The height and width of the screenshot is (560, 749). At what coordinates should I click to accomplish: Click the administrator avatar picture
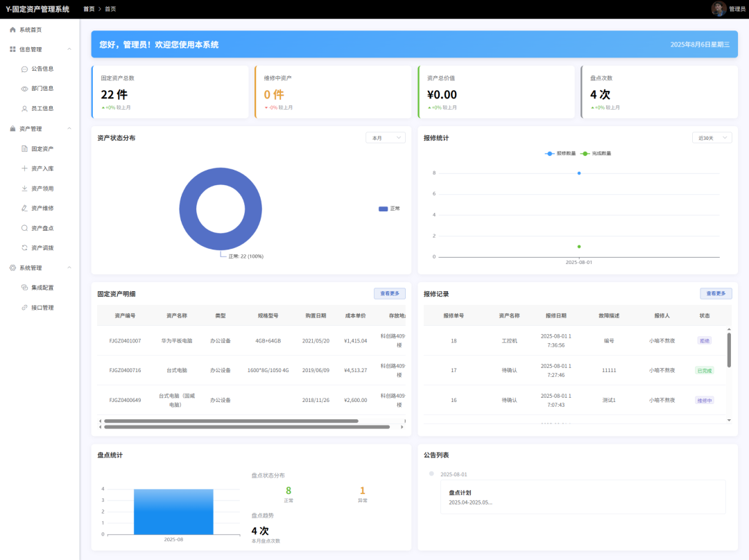tap(718, 8)
